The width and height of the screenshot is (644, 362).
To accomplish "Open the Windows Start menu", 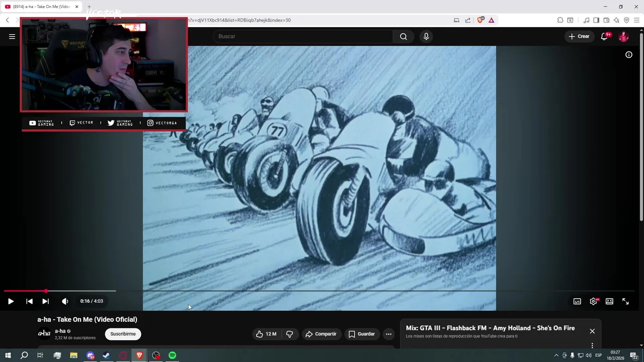I will (x=8, y=355).
